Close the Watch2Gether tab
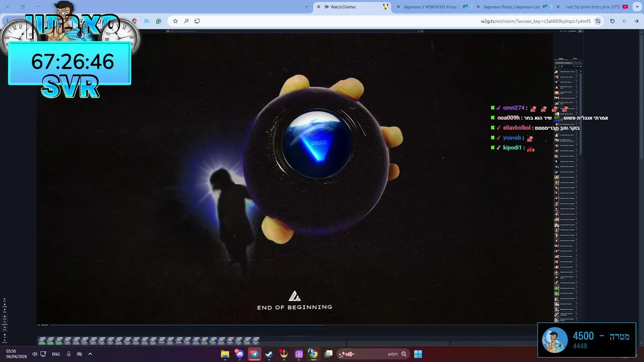 [x=318, y=7]
